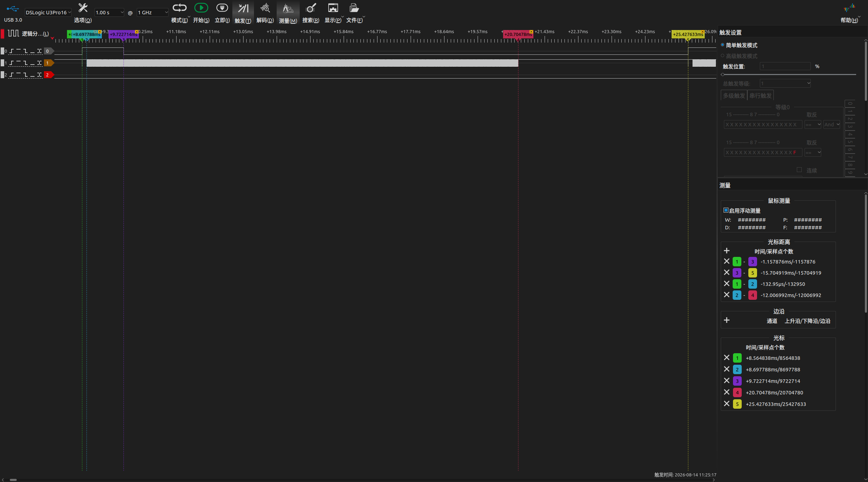Adjust the trigger position (触发位置) slider
Viewport: 868px width, 482px height.
click(x=789, y=74)
